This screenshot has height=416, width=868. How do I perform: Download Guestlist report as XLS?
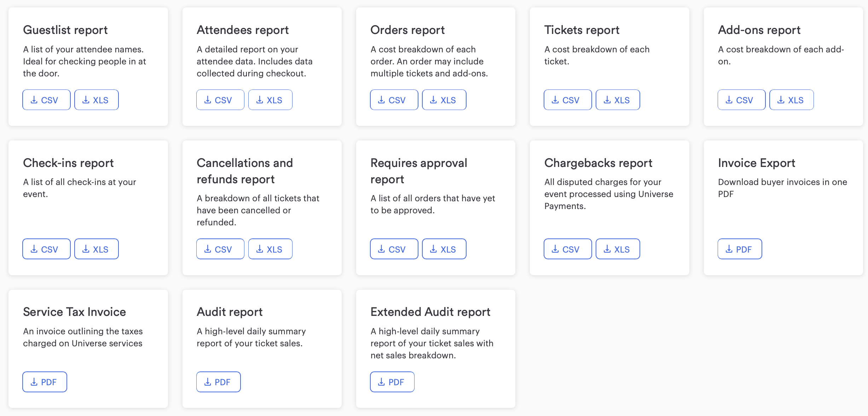coord(96,100)
